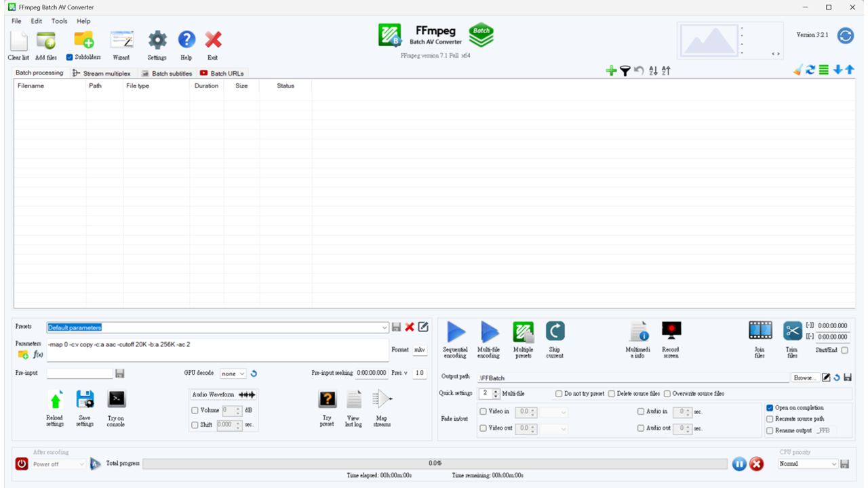This screenshot has height=488, width=868.
Task: Click the Audio Waveform button
Action: pos(223,394)
